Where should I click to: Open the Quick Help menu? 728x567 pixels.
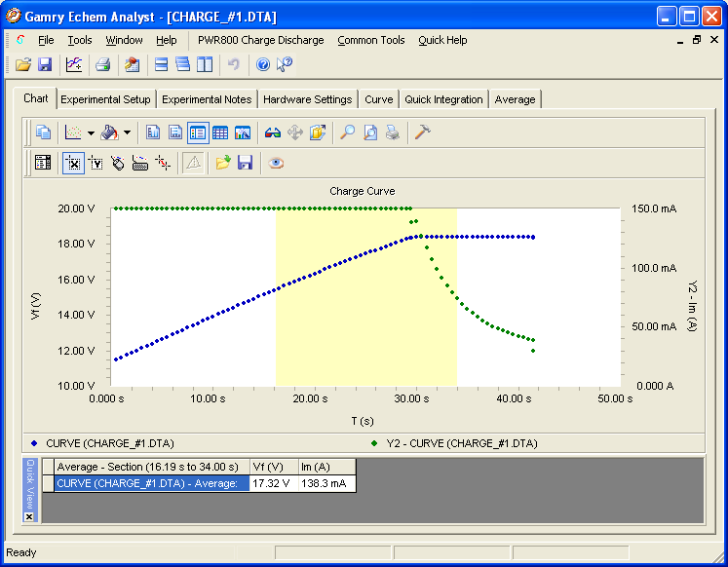pyautogui.click(x=442, y=40)
